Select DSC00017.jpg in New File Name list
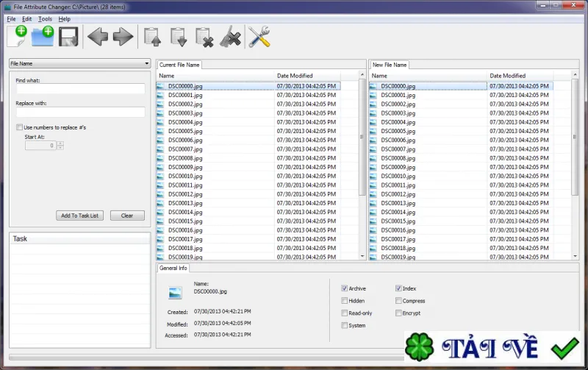 462,239
